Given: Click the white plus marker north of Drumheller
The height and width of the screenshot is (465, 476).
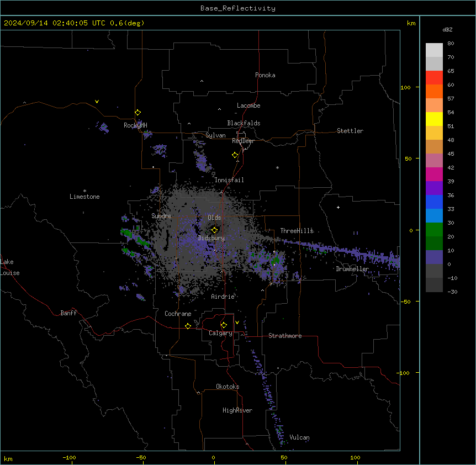Looking at the screenshot, I should pyautogui.click(x=338, y=207).
